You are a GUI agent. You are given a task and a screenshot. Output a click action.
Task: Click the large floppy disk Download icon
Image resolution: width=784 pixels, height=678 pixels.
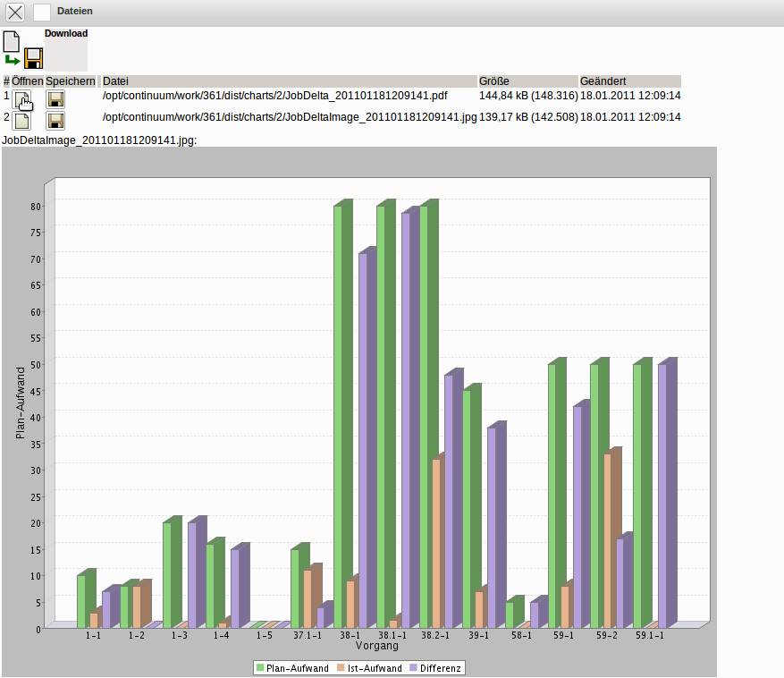tap(34, 59)
